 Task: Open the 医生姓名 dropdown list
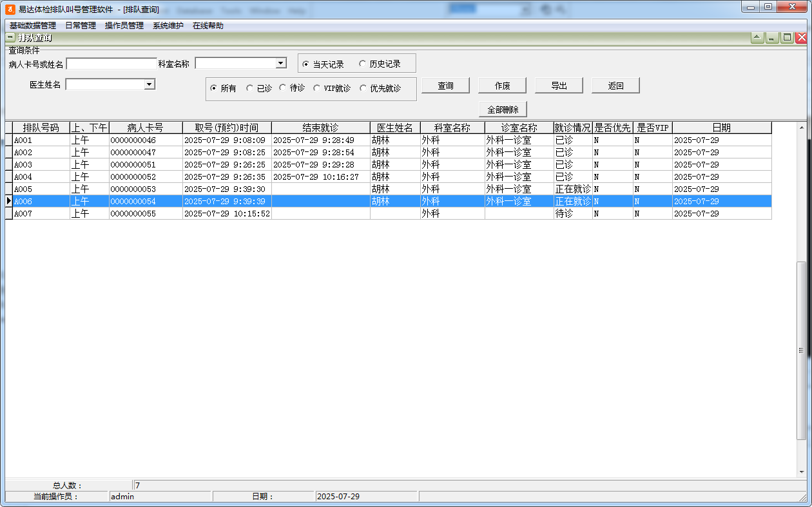(x=149, y=84)
